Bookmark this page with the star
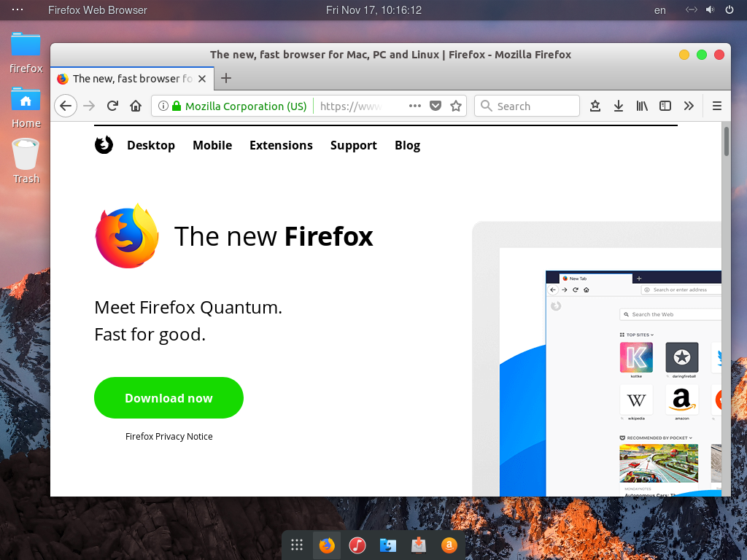Image resolution: width=747 pixels, height=560 pixels. (x=456, y=106)
